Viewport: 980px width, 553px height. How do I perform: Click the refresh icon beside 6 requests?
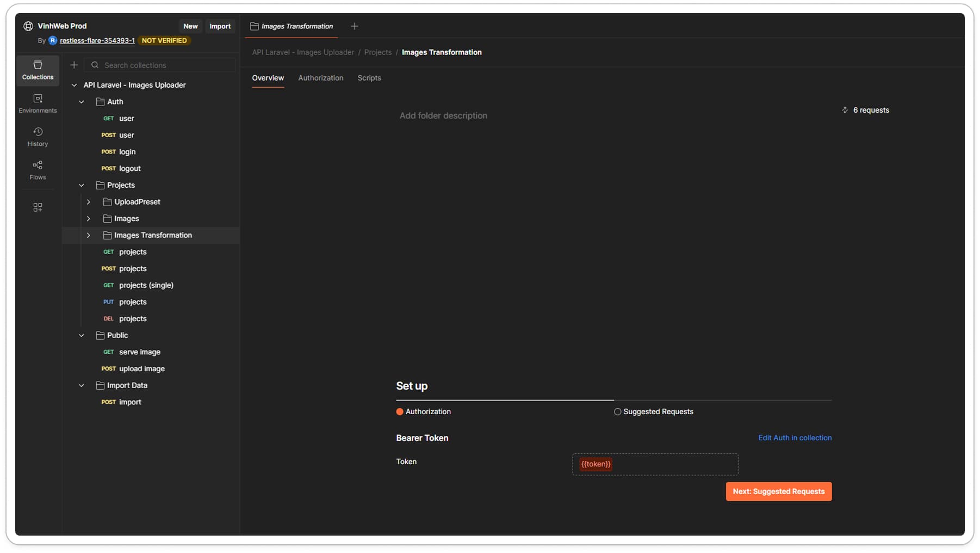[845, 110]
